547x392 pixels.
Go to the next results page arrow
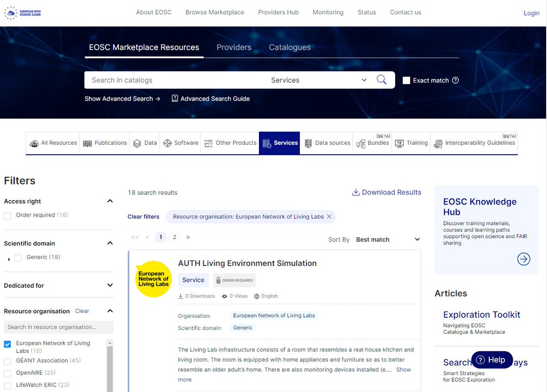(188, 237)
